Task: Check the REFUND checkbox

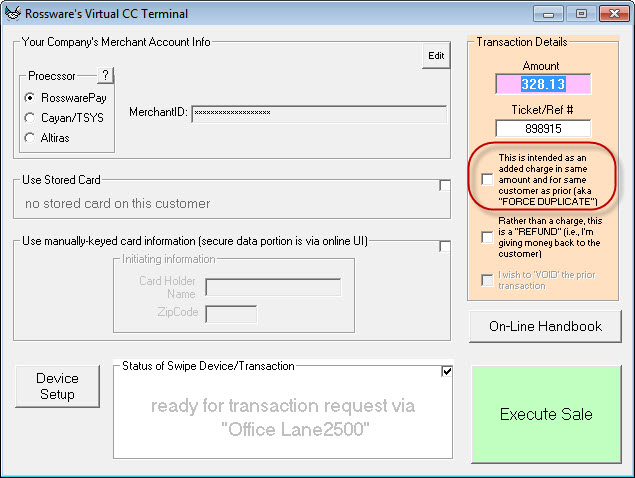Action: [x=487, y=237]
